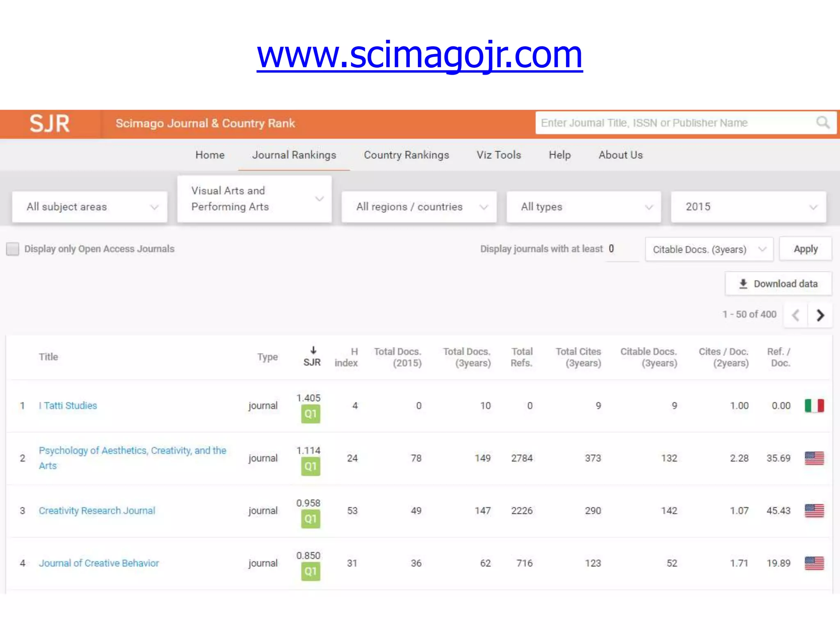Click the Total Docs. (3years) column header
Viewport: 840px width, 630px height.
click(467, 357)
